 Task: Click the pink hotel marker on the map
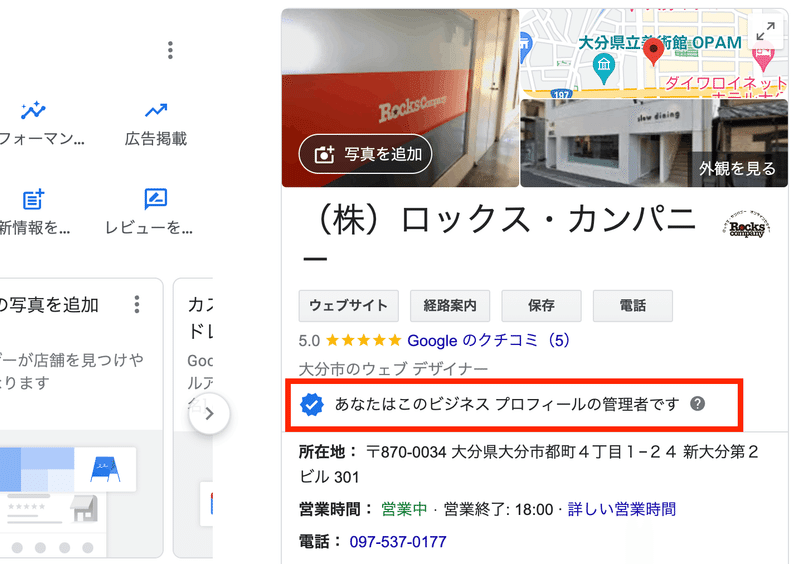click(763, 57)
